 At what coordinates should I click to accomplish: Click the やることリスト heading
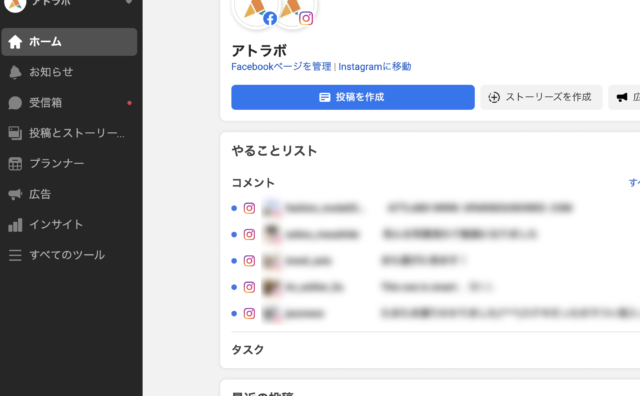click(274, 151)
